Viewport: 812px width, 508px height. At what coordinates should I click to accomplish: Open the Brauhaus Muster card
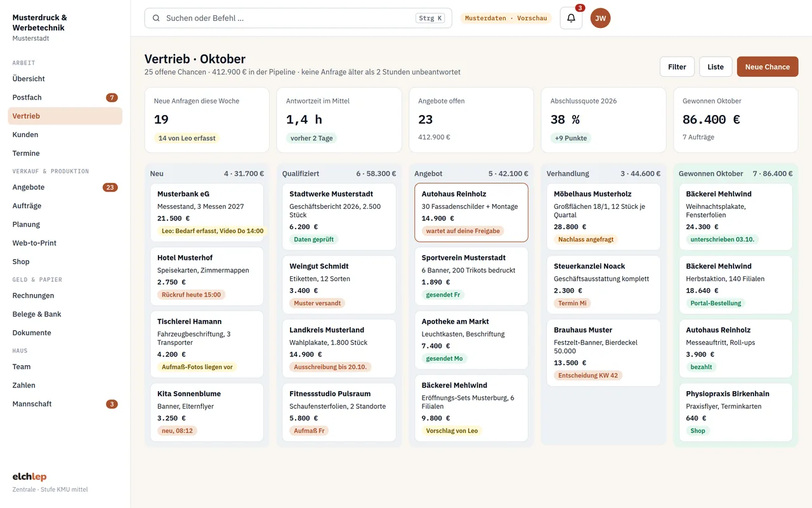603,353
